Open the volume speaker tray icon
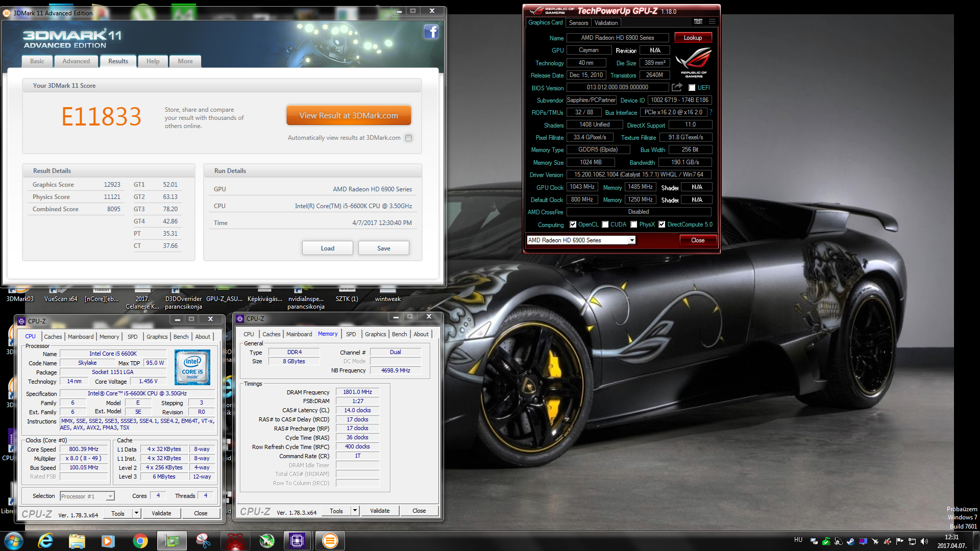The image size is (980, 551). click(x=924, y=541)
